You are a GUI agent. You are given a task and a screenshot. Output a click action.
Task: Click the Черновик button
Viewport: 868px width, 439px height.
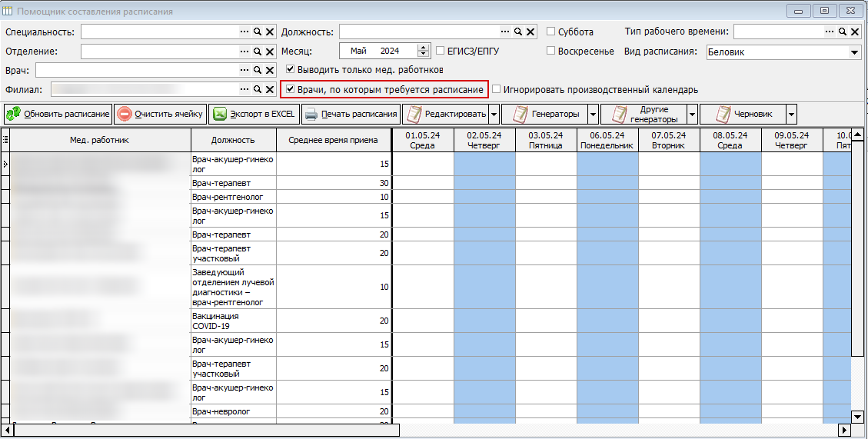tap(742, 115)
